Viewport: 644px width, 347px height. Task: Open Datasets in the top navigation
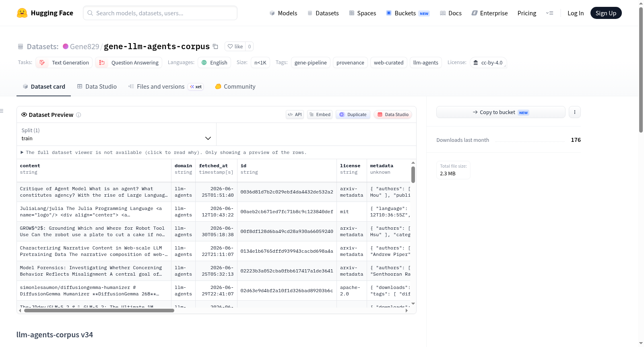click(x=323, y=13)
